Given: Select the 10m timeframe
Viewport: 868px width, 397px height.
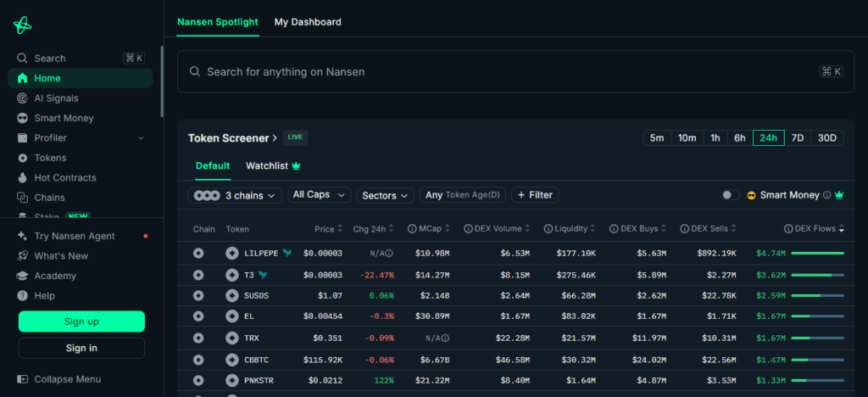Looking at the screenshot, I should 687,138.
